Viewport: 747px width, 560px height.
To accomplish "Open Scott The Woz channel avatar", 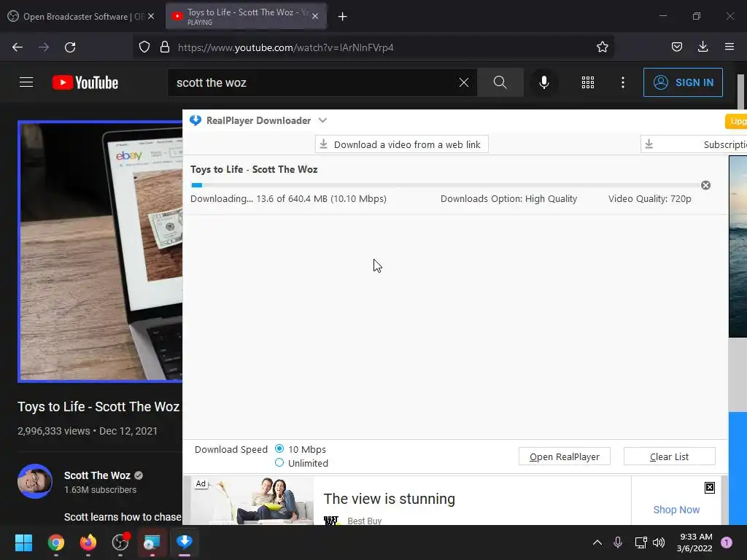I will (35, 481).
